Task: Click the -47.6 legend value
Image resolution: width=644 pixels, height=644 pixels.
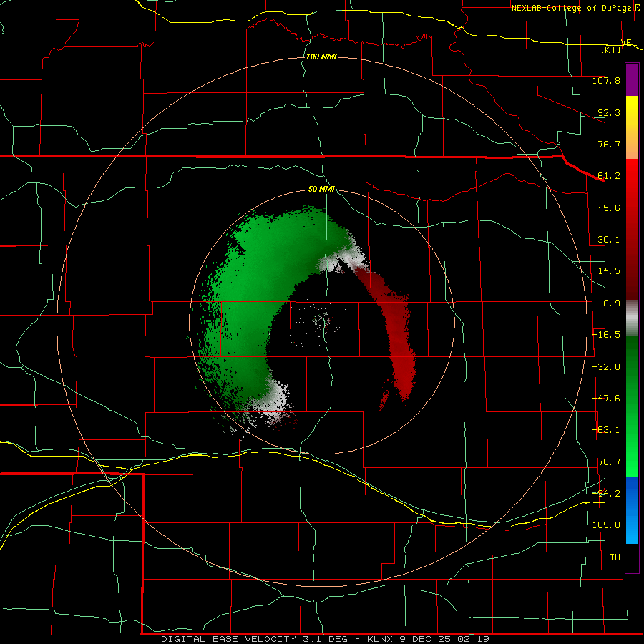Action: pos(606,399)
